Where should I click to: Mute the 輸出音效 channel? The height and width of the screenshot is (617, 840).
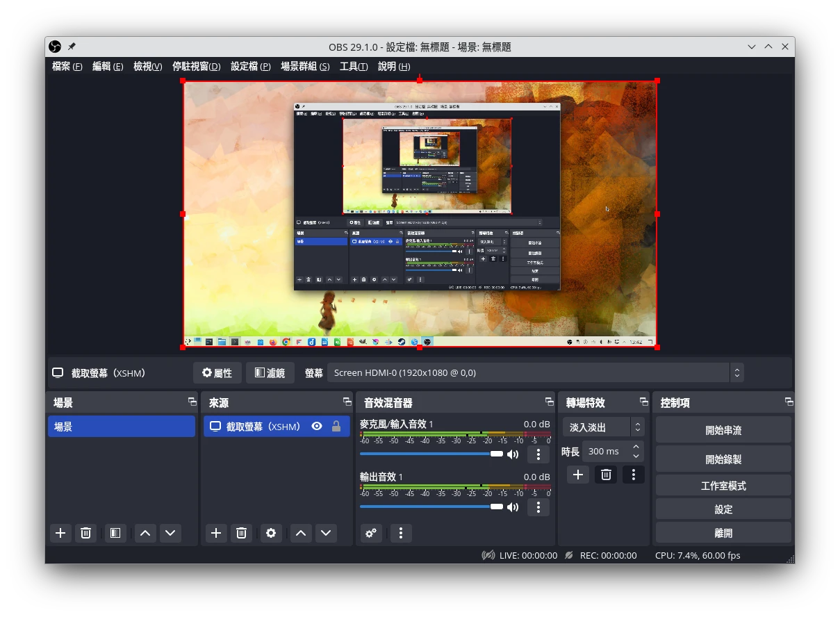tap(513, 507)
